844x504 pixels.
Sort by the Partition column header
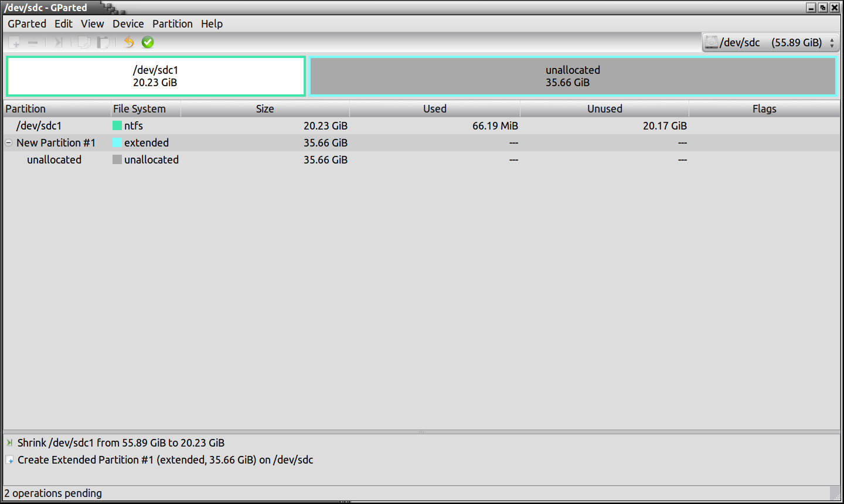(x=57, y=109)
